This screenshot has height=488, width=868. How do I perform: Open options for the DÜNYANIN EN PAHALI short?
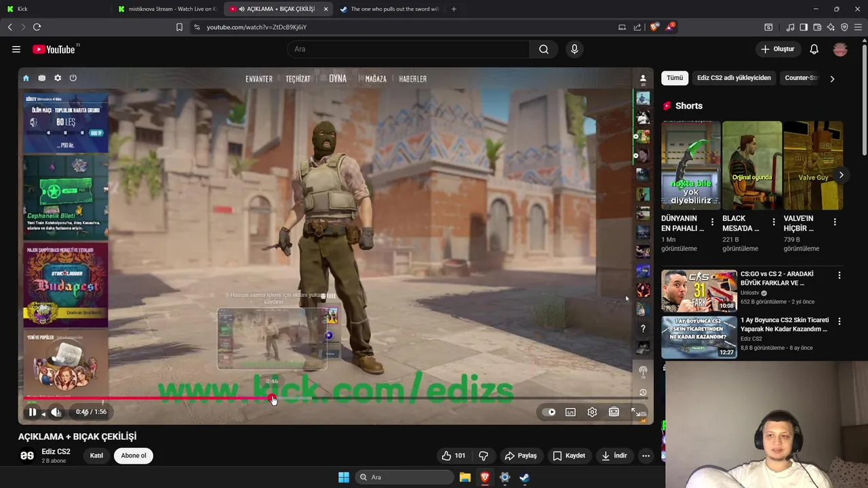click(712, 222)
